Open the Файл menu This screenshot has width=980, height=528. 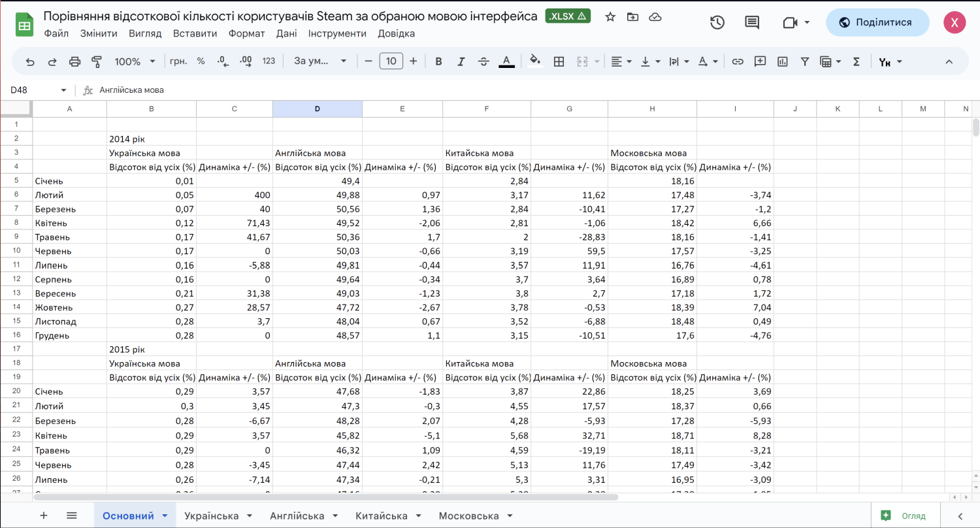(x=56, y=33)
